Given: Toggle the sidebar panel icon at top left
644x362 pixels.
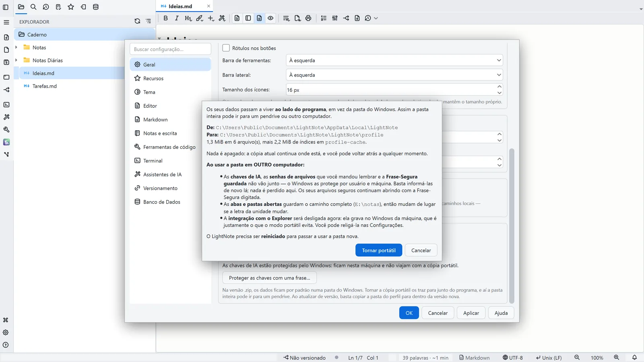Looking at the screenshot, I should (x=6, y=7).
